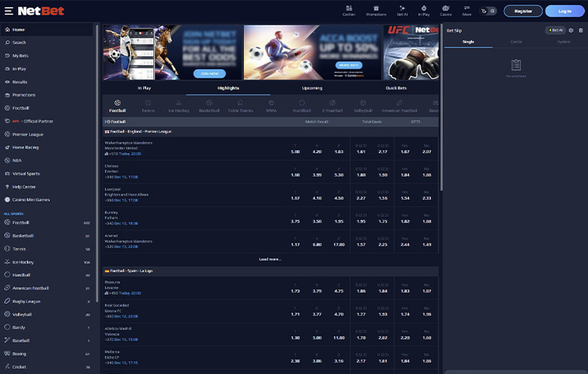Expand Cricket under All Sports list
The height and width of the screenshot is (374, 588).
point(47,367)
